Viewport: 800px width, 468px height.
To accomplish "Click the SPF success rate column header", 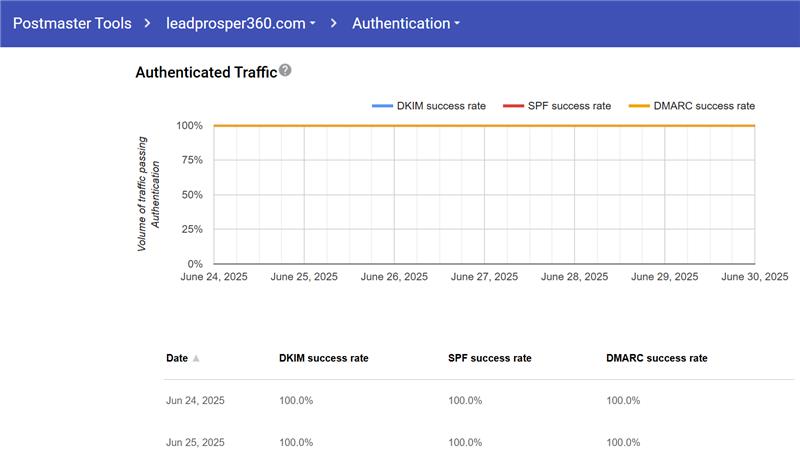I will coord(490,358).
